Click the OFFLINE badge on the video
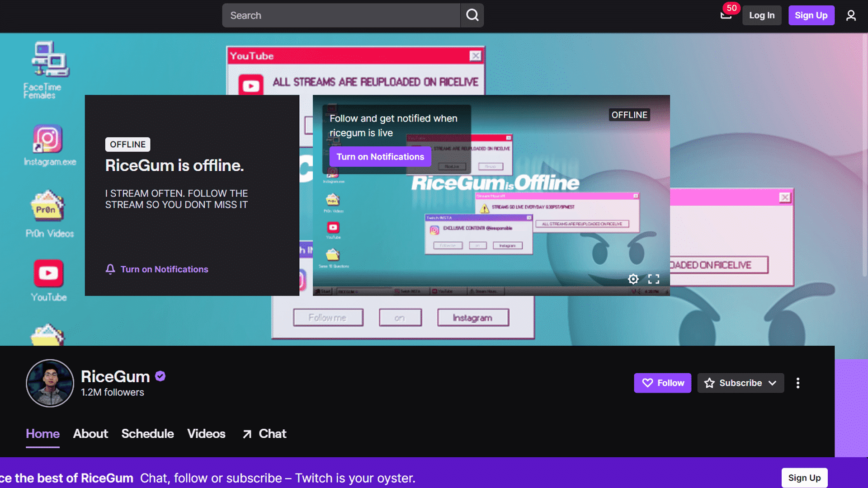Viewport: 868px width, 488px height. click(x=629, y=115)
